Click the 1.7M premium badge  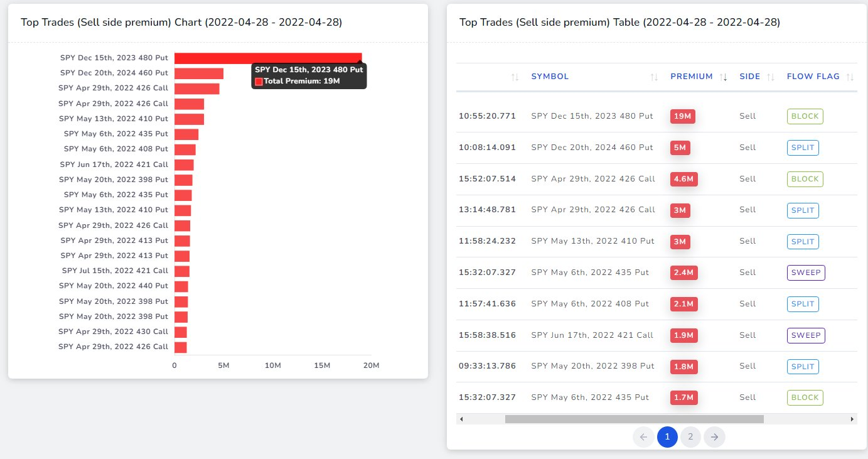[683, 397]
